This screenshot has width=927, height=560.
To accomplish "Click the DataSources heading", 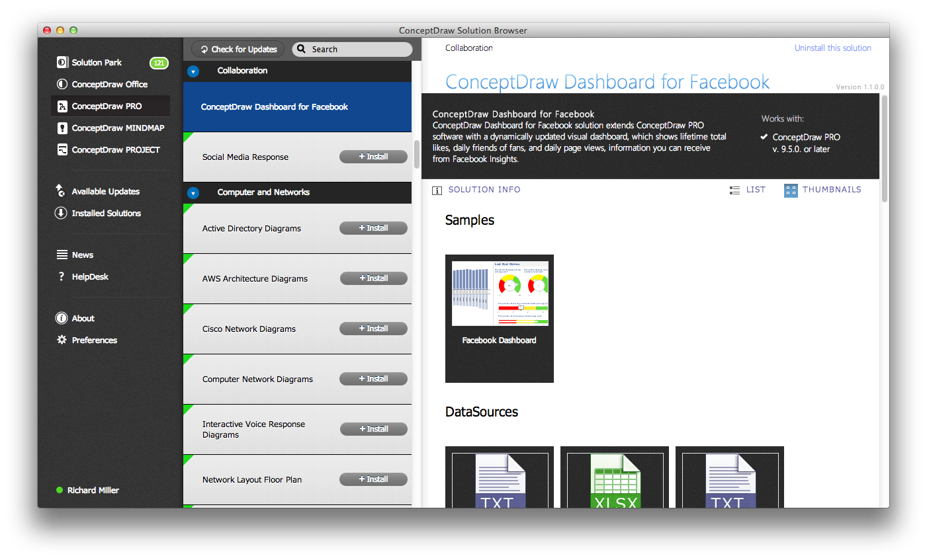I will pos(482,412).
